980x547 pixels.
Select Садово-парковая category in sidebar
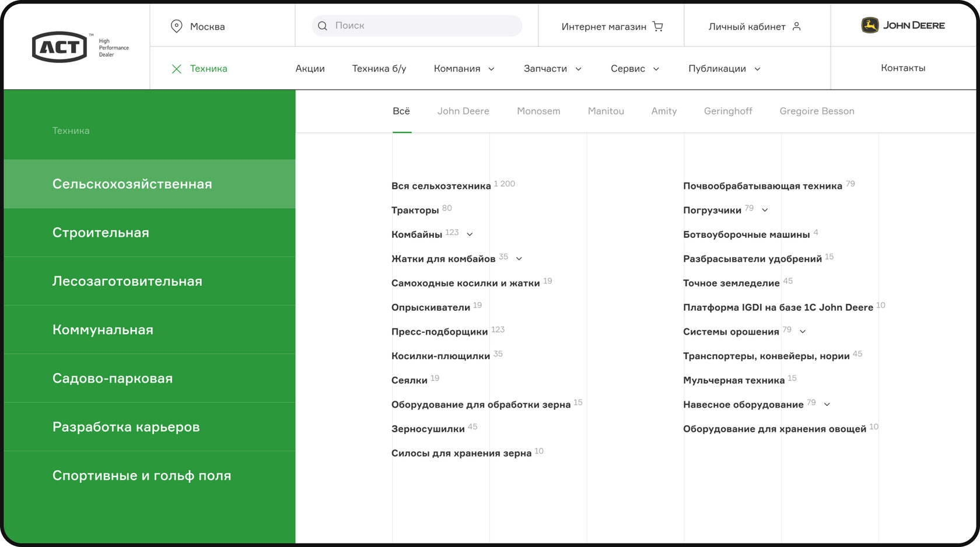coord(112,378)
